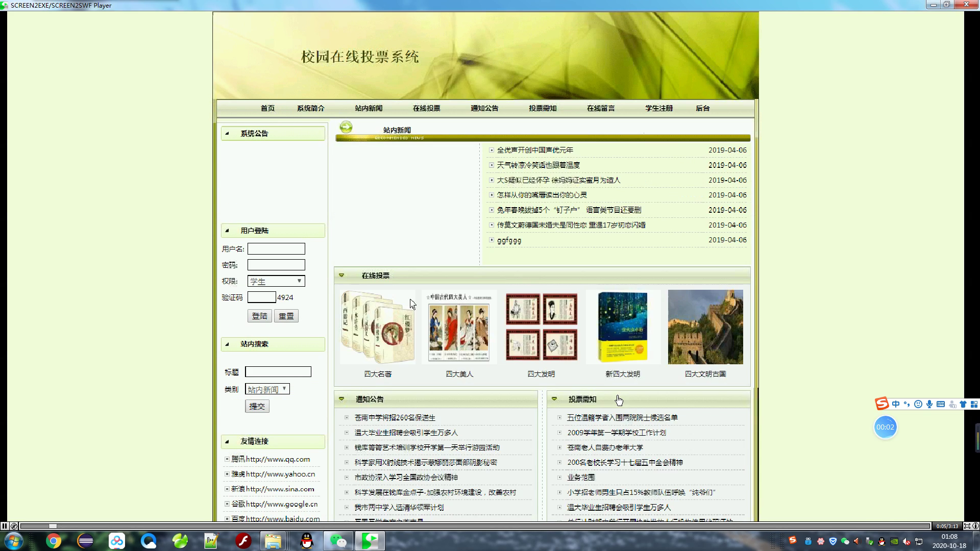
Task: Click the blue 00:02 recording timer
Action: pyautogui.click(x=886, y=427)
